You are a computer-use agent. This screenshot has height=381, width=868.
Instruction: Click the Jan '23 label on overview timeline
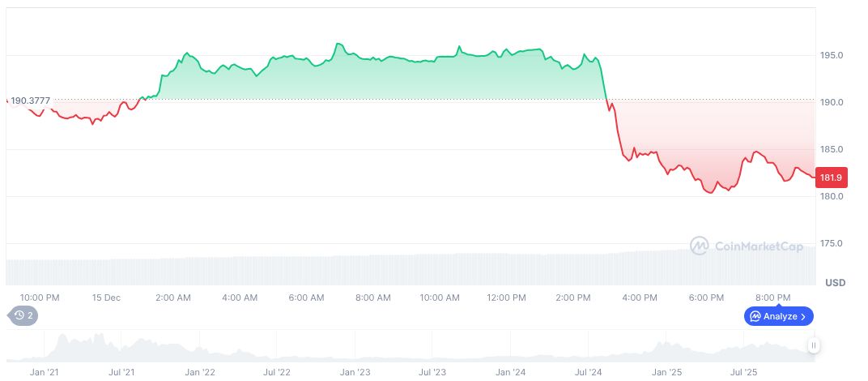tap(355, 372)
